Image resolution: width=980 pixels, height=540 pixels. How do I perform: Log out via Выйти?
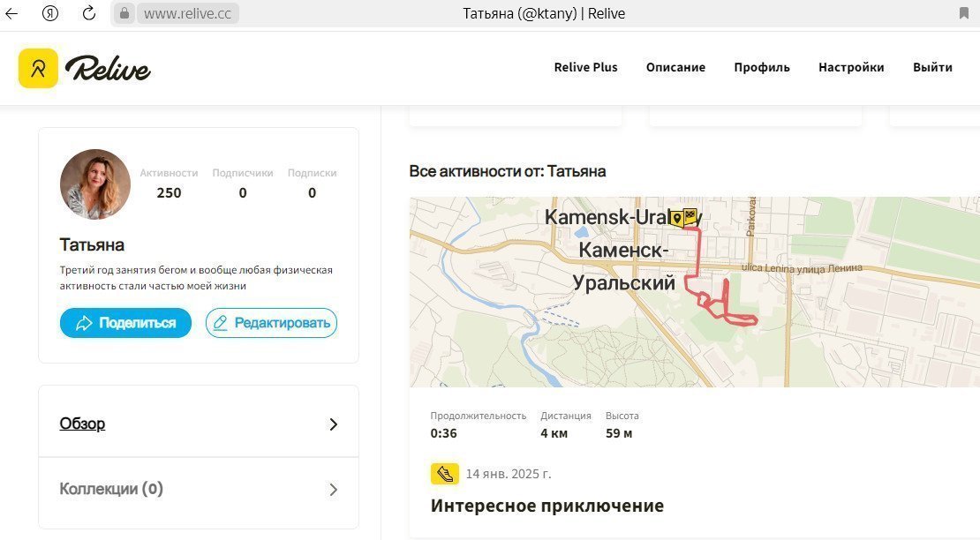932,67
